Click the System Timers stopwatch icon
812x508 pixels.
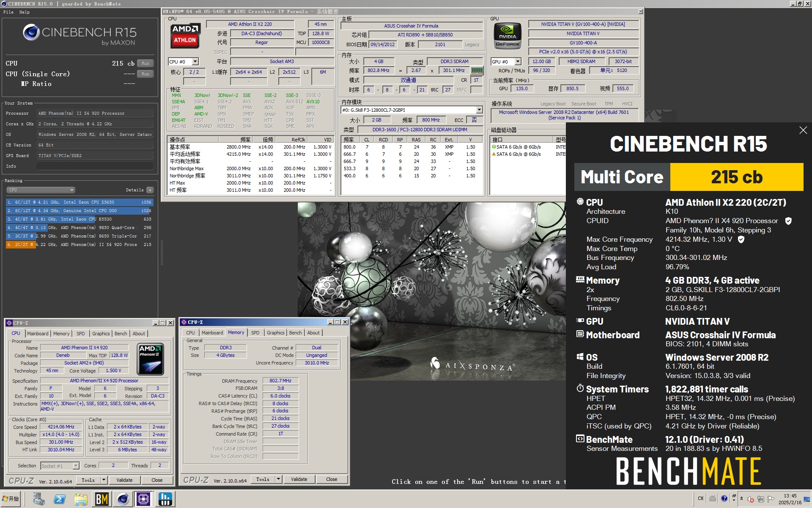[580, 388]
